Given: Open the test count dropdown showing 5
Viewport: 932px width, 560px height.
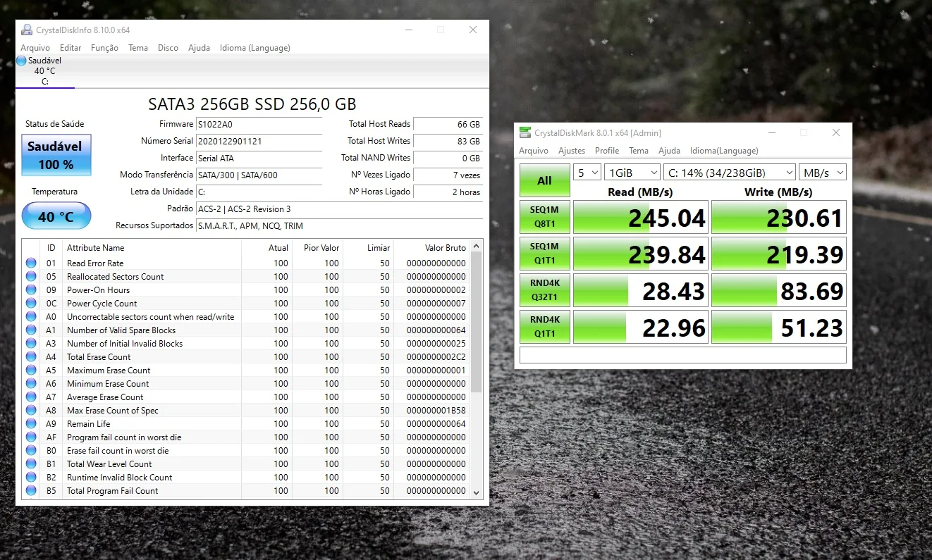Looking at the screenshot, I should [587, 172].
